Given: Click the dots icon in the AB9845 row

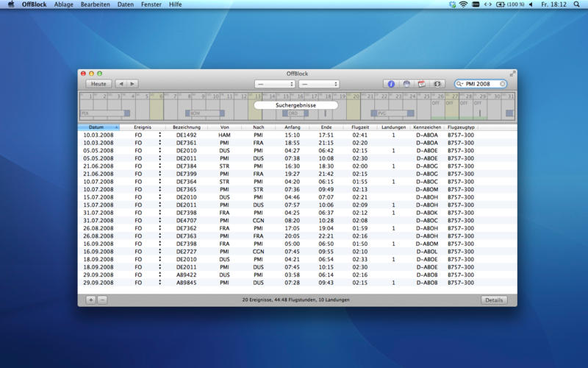Looking at the screenshot, I should click(x=159, y=283).
